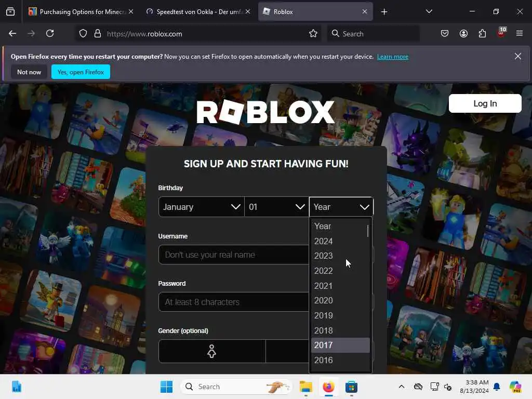532x399 pixels.
Task: Click Yes, open Firefox button
Action: pos(81,72)
